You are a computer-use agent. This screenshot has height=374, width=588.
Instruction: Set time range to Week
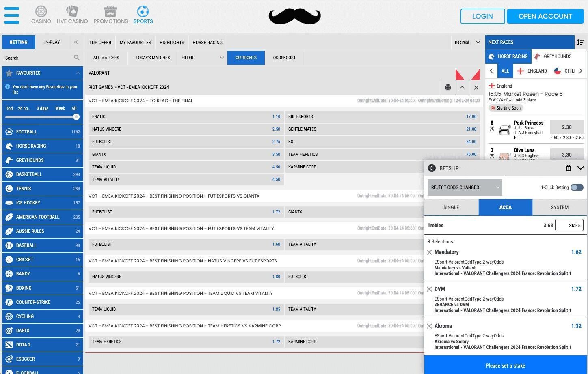pyautogui.click(x=60, y=108)
